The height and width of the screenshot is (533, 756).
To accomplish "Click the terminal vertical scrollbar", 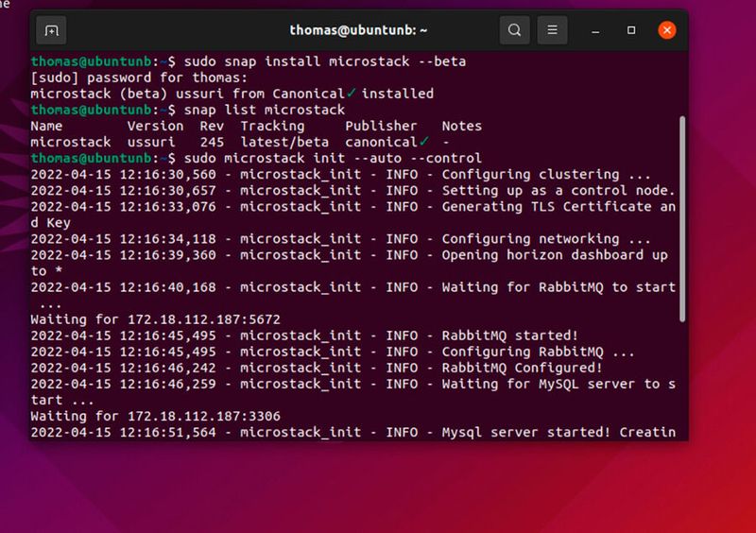I will [x=682, y=218].
